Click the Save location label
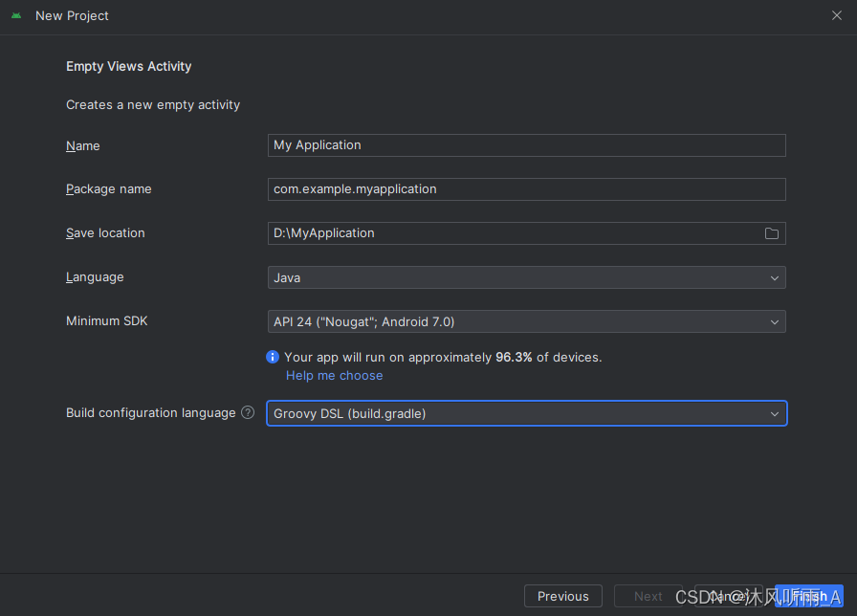The image size is (857, 616). [105, 232]
